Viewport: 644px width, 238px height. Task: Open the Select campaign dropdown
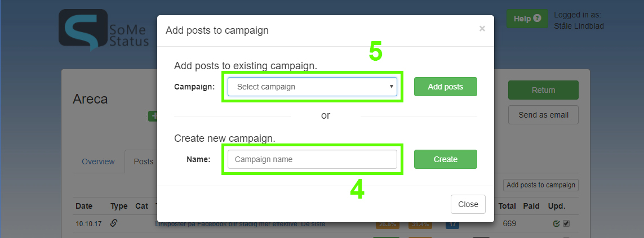pyautogui.click(x=312, y=87)
